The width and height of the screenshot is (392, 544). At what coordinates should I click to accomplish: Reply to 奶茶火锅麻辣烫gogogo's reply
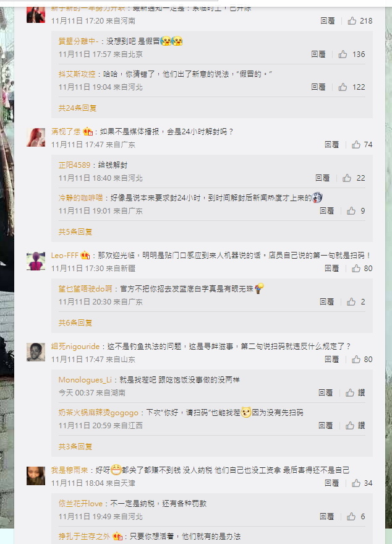[x=325, y=425]
